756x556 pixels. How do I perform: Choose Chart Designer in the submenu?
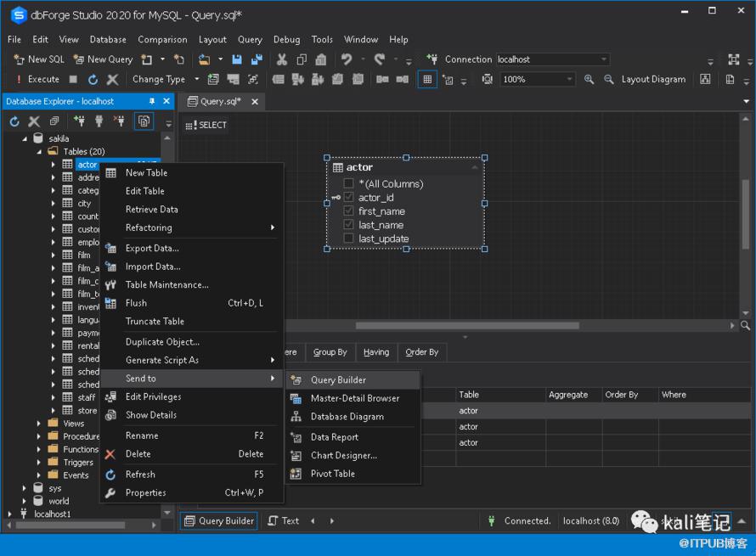[x=343, y=456]
